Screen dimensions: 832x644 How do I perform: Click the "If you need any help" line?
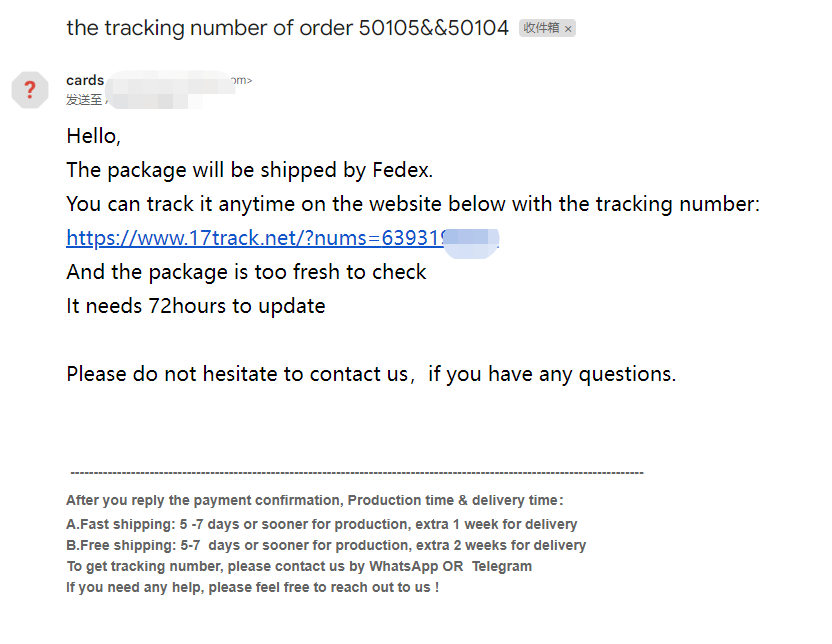[x=252, y=587]
